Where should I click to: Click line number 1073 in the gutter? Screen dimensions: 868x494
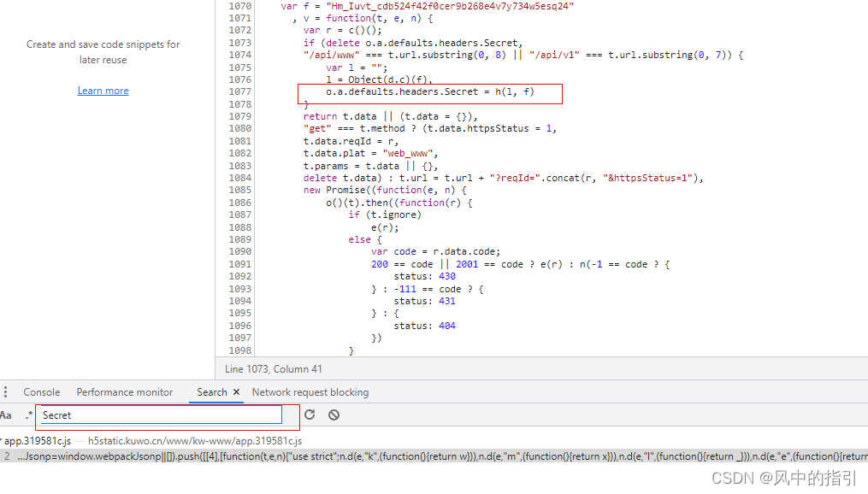(239, 43)
